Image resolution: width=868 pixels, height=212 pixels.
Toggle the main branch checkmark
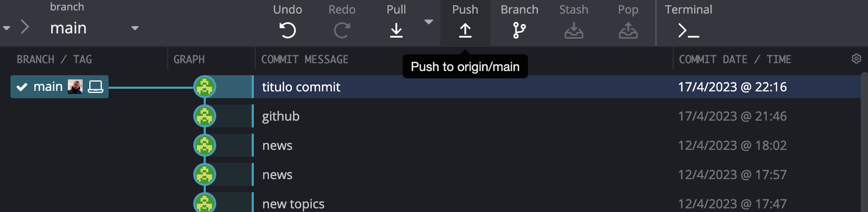coord(22,87)
